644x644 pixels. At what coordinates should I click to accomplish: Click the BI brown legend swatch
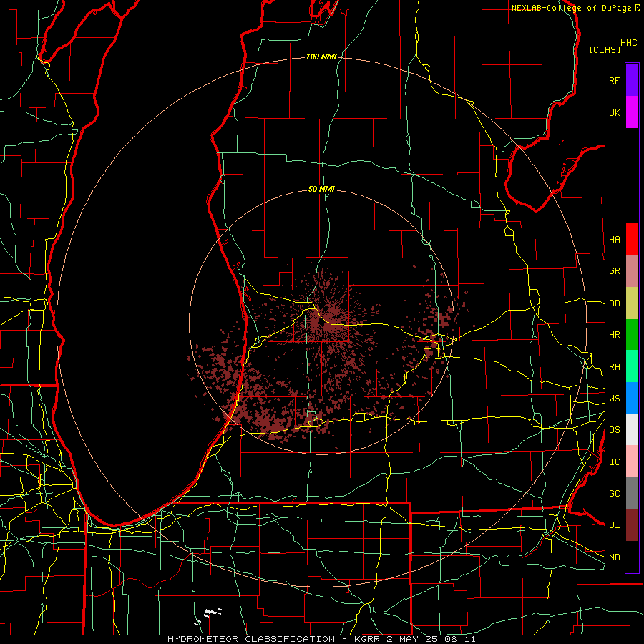coord(632,525)
